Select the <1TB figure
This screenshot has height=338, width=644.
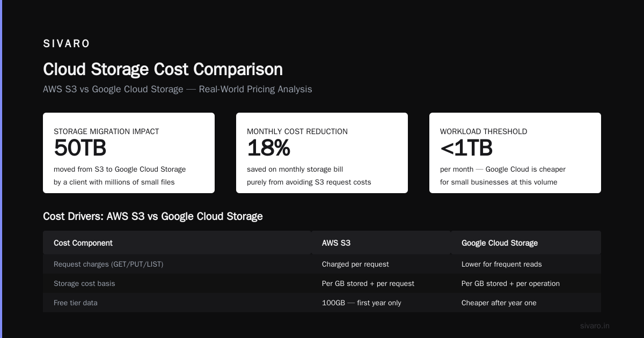466,148
